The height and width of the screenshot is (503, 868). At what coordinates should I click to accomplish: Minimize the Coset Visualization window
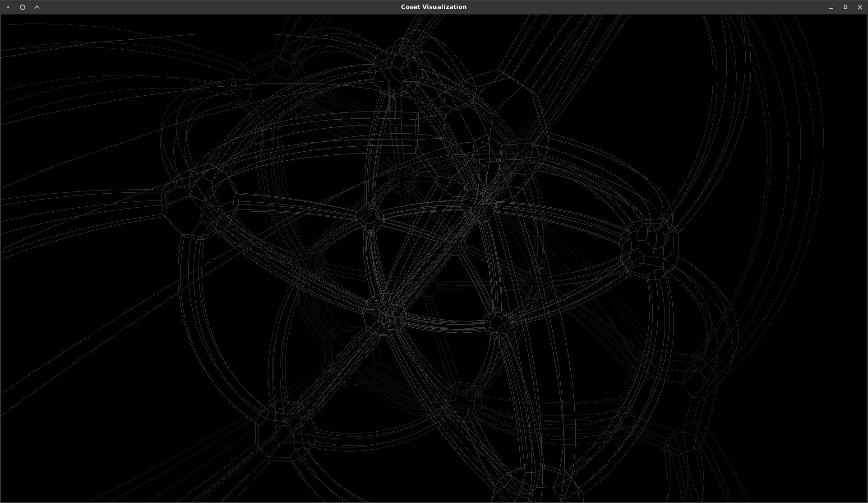[x=831, y=7]
